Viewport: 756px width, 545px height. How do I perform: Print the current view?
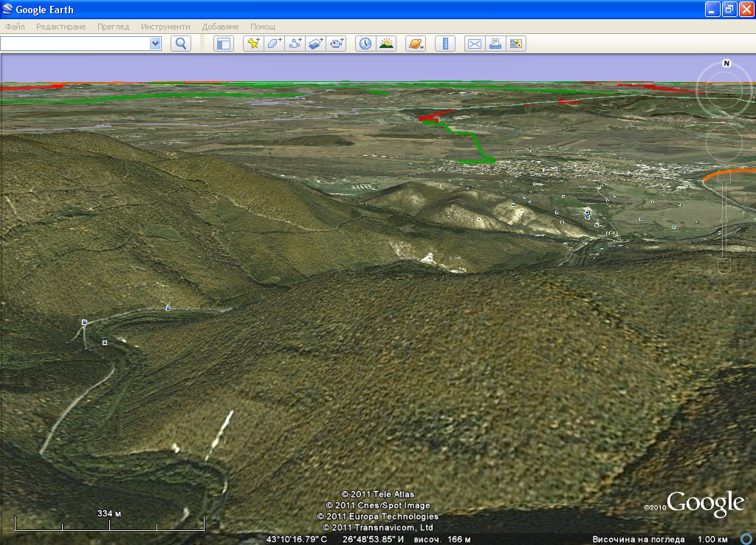pos(495,44)
